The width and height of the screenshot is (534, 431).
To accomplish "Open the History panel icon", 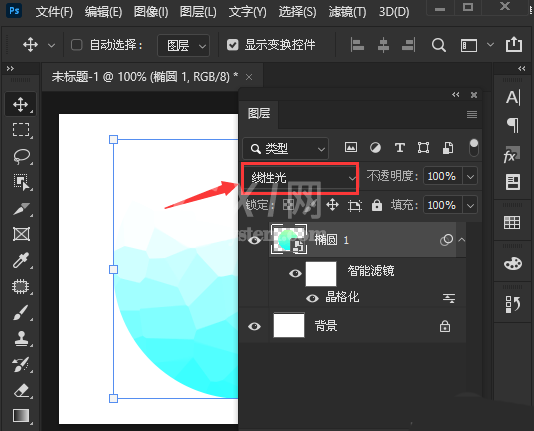I will coord(513,304).
